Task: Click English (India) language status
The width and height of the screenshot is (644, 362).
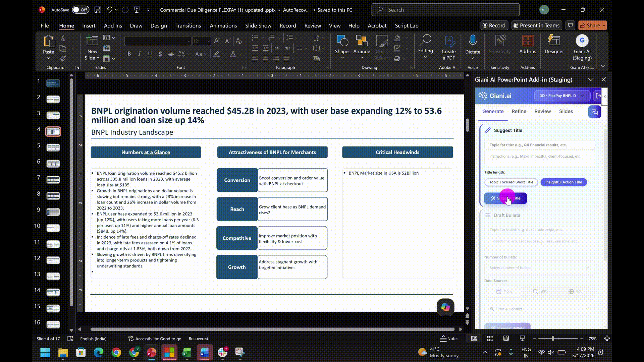Action: click(93, 339)
